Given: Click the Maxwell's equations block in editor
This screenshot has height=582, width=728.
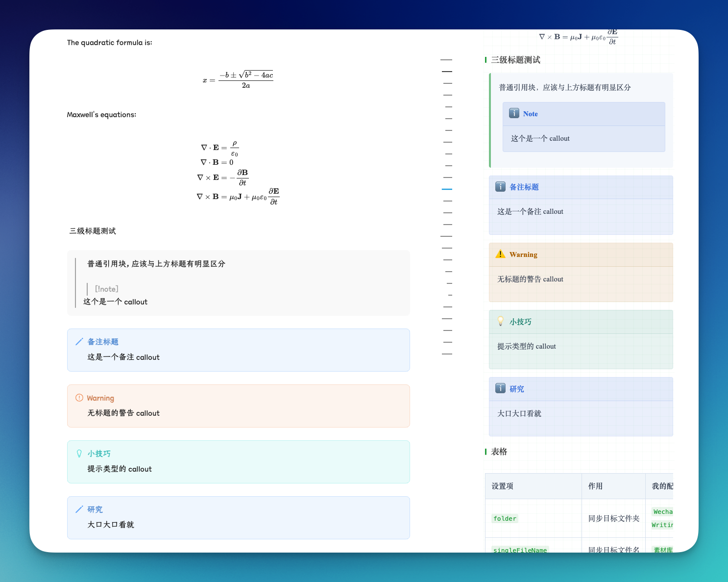Looking at the screenshot, I should 238,172.
